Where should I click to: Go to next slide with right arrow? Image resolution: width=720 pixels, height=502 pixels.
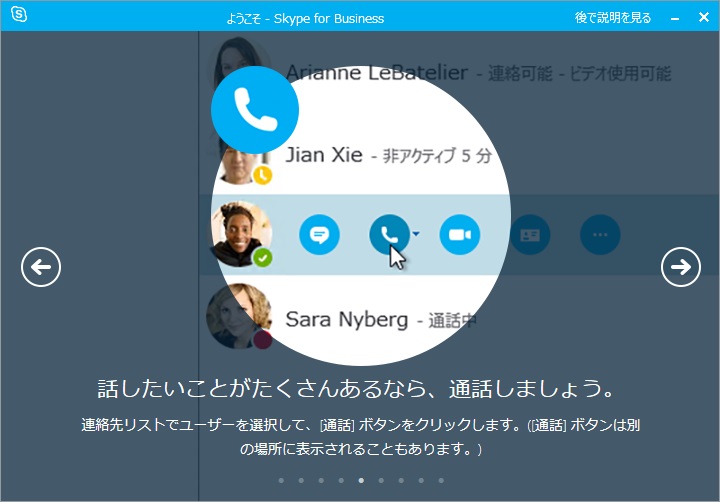pos(681,267)
